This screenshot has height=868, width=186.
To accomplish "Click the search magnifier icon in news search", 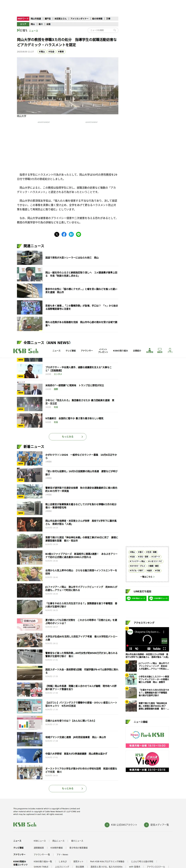I will [x=115, y=30].
